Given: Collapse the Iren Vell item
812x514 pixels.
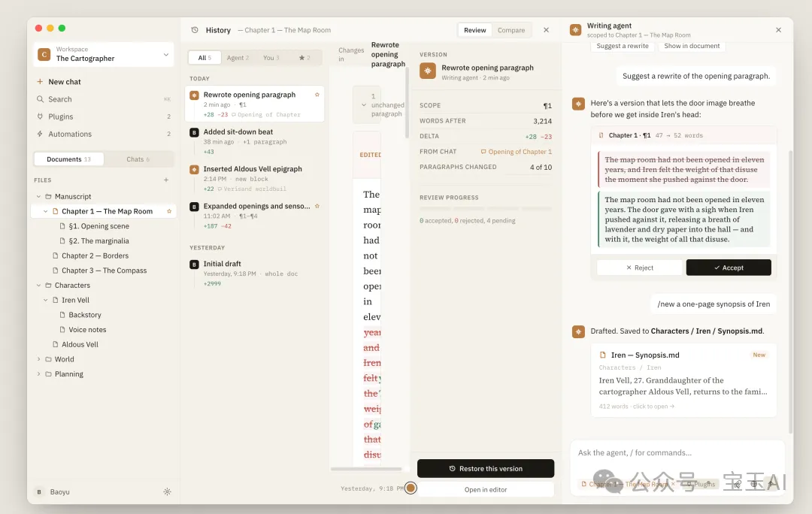Looking at the screenshot, I should tap(46, 301).
